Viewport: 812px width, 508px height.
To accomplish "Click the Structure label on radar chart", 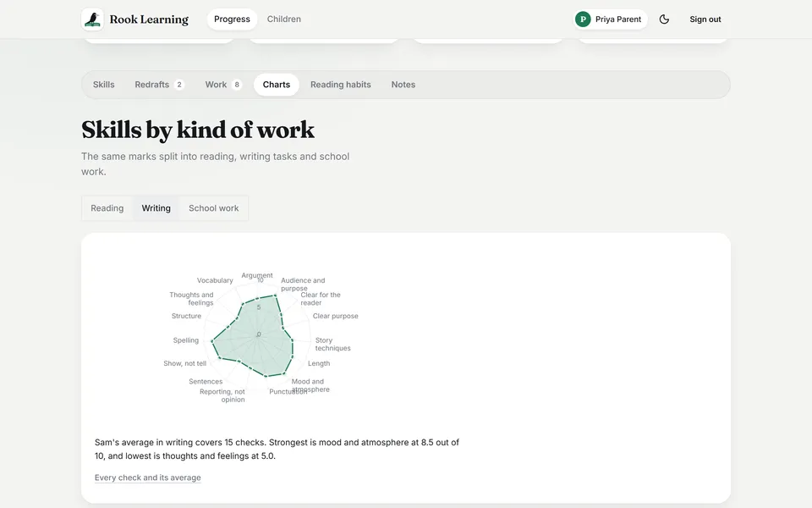I will pyautogui.click(x=186, y=316).
